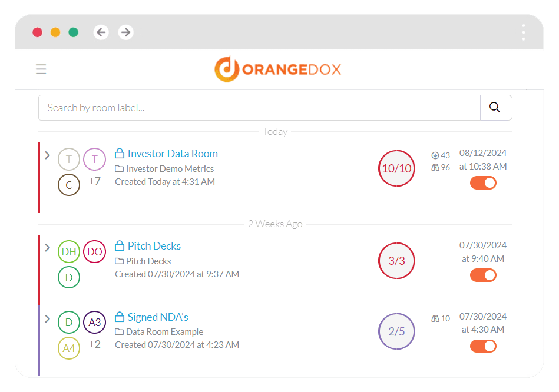Open the Pitch Decks room link
Screen dimensions: 559x392
(154, 246)
